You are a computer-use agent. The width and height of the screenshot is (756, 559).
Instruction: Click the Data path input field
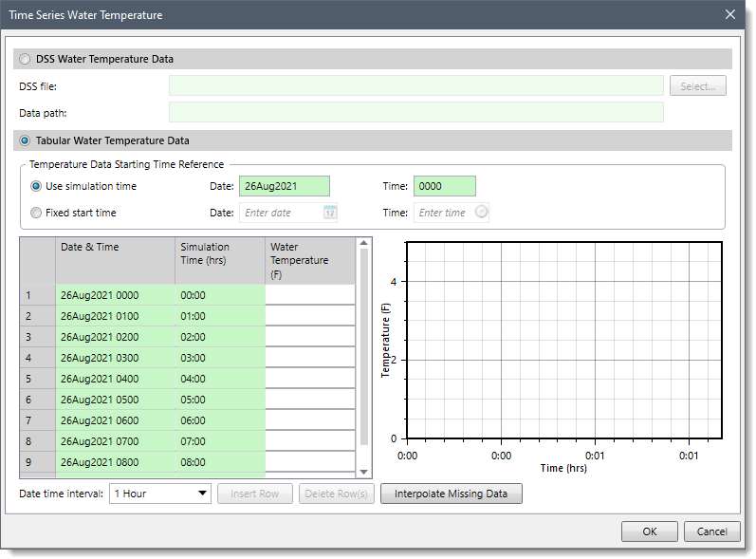[x=416, y=112]
